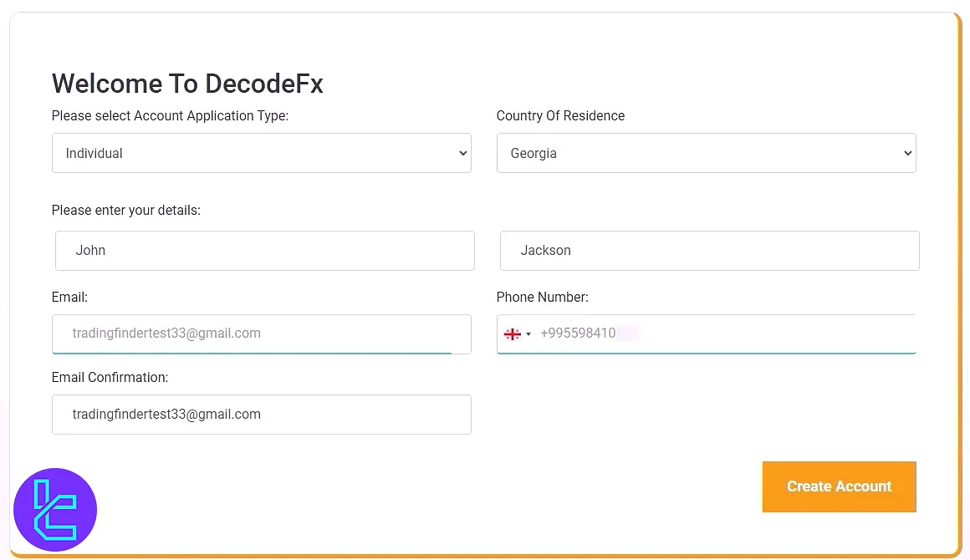Click the first name field containing John

click(x=265, y=251)
